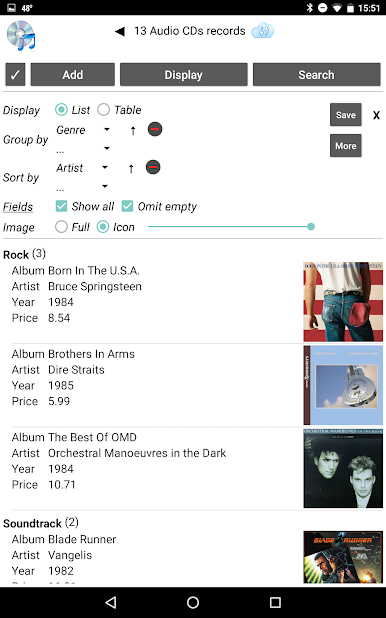Open the Genre group-by dropdown
386x618 pixels.
pyautogui.click(x=83, y=130)
